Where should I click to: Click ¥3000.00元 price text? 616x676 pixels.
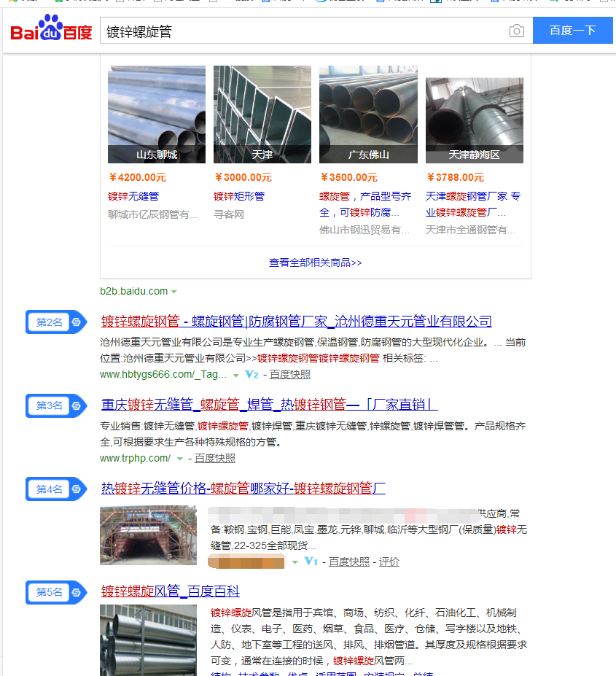pos(243,177)
